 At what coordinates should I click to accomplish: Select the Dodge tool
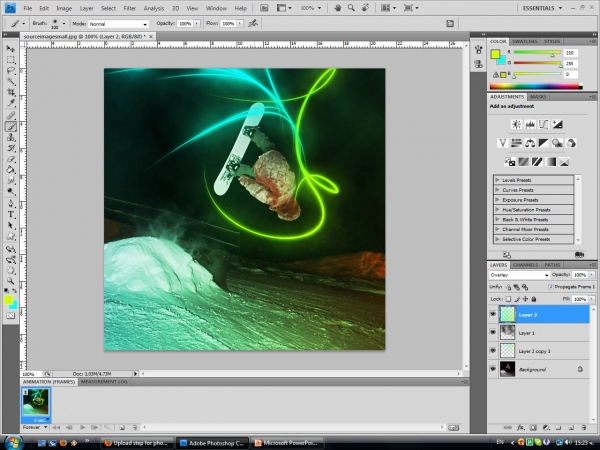[10, 191]
